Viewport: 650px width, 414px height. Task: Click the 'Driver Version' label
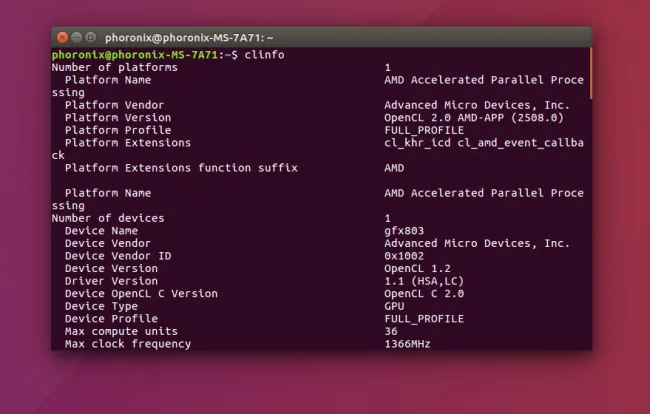[112, 281]
